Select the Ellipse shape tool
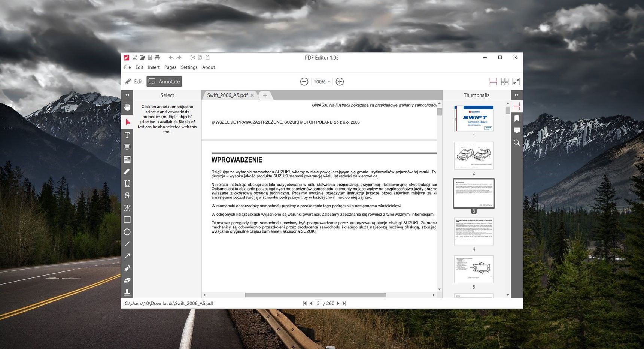The height and width of the screenshot is (349, 644). (x=127, y=232)
